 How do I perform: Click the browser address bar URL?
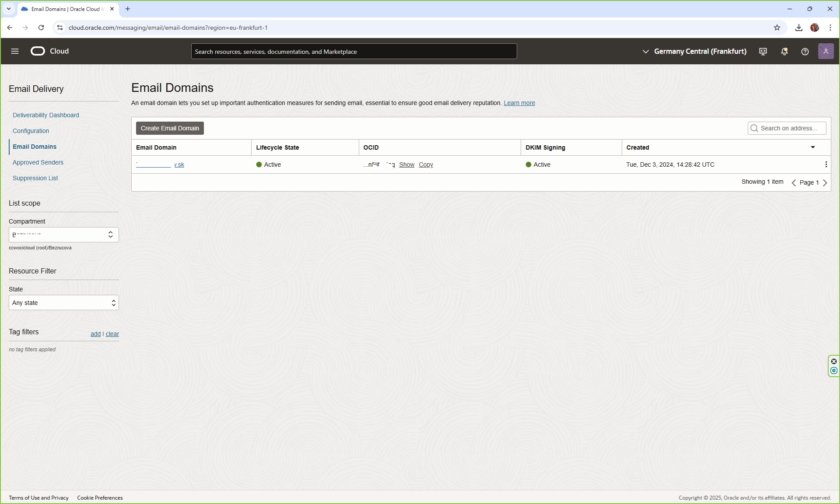click(168, 28)
